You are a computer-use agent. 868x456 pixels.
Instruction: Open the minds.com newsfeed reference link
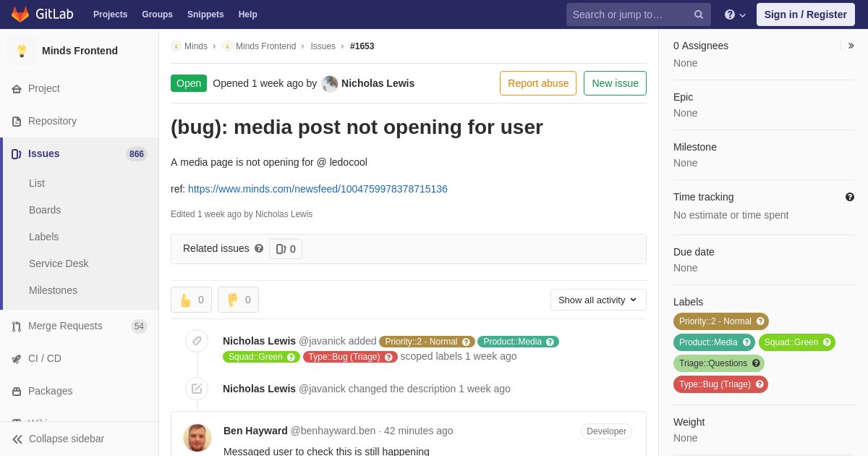(x=318, y=189)
